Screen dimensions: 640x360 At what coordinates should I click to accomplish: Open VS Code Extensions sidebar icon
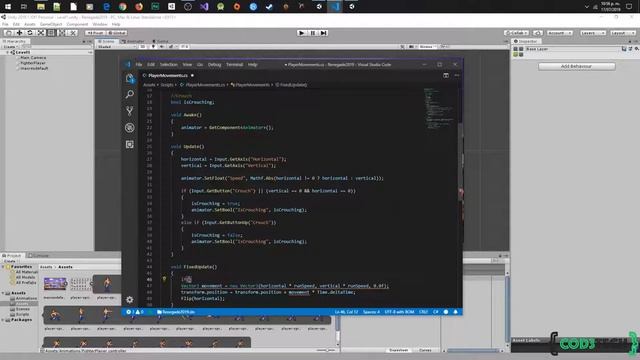[130, 144]
